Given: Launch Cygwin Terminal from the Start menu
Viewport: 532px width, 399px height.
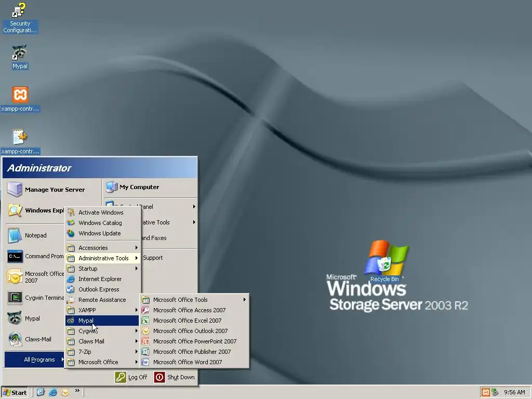Looking at the screenshot, I should coord(35,298).
